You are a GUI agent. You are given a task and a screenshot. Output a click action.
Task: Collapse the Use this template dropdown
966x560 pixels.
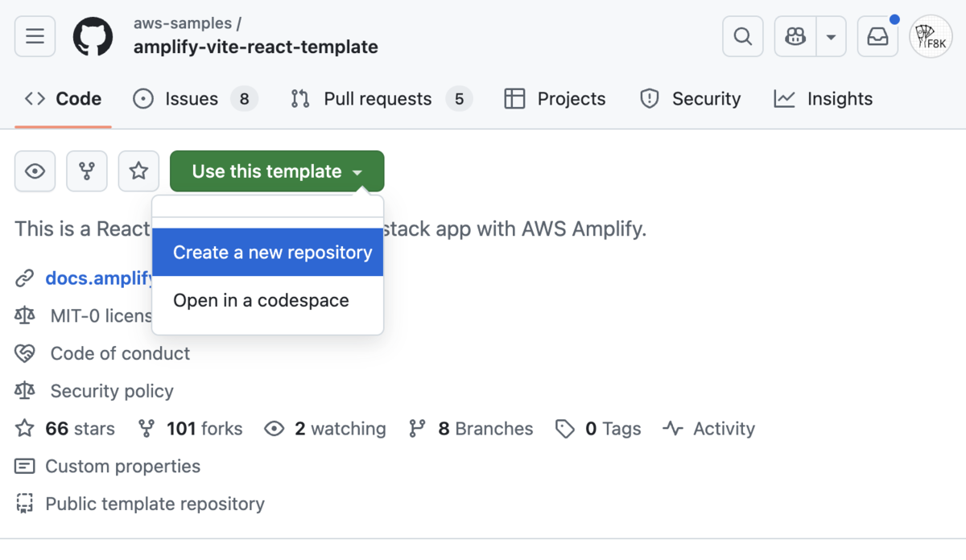(x=277, y=171)
